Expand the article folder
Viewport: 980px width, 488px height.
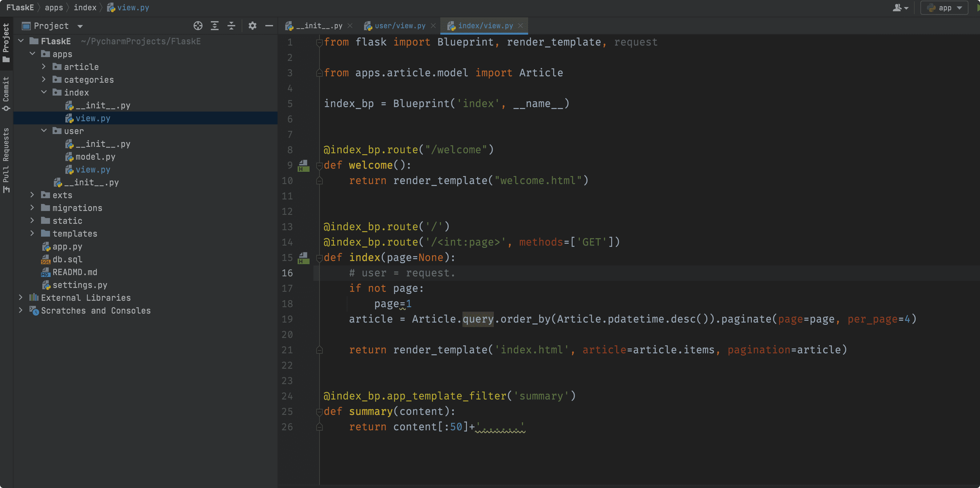[44, 67]
